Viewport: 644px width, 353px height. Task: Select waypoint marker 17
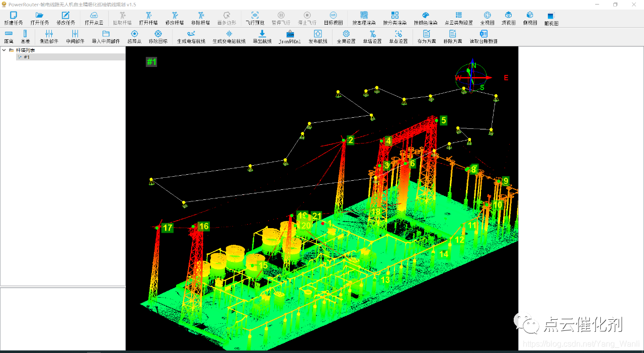168,228
